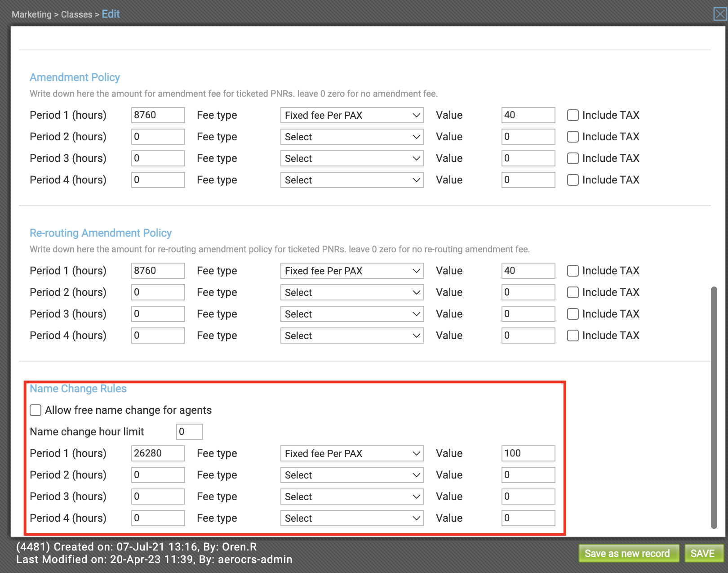
Task: Focus Re-routing Period 1 hours field 8760
Action: [158, 271]
